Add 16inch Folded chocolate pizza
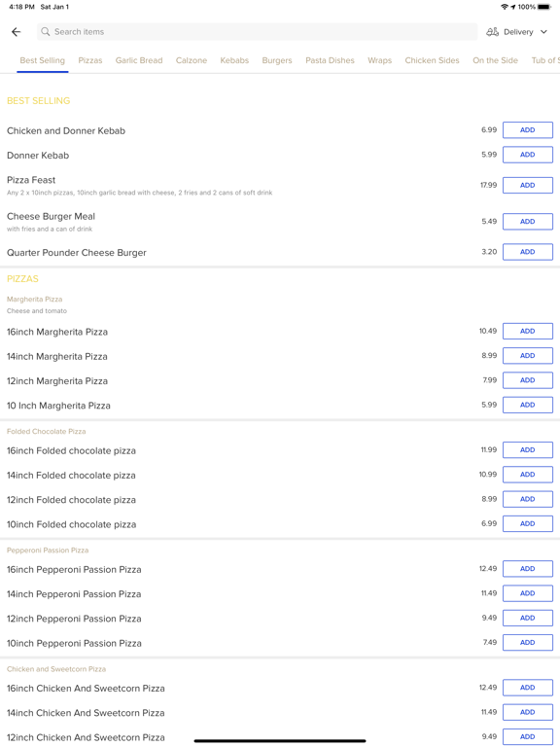Screen dimensions: 560x747 [528, 450]
